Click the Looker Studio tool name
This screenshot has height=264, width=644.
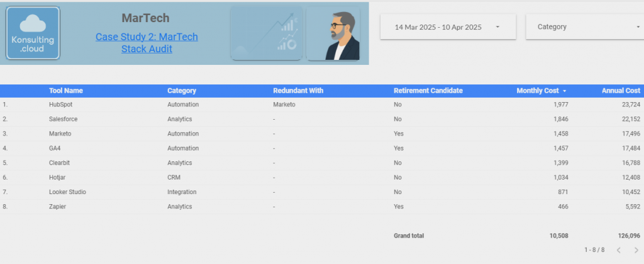(67, 192)
